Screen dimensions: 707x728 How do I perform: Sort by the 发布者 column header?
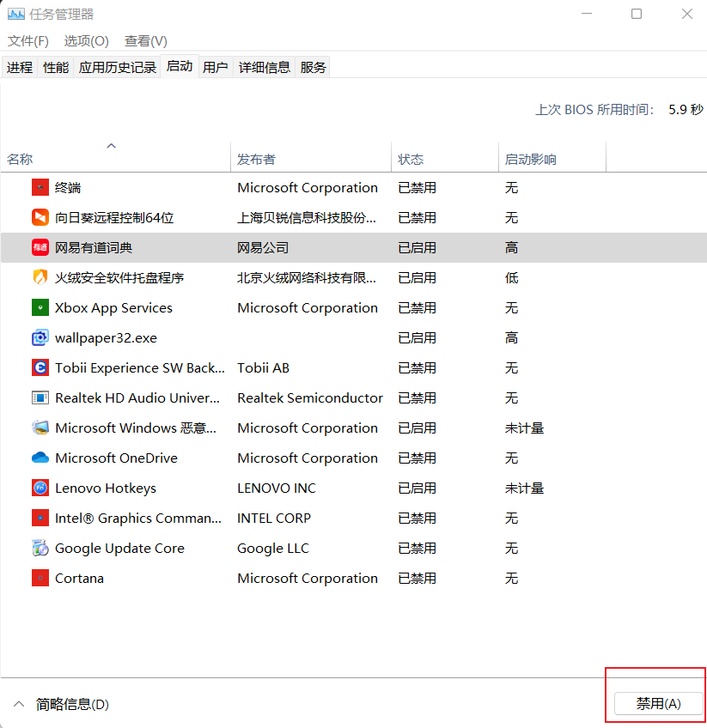click(311, 157)
